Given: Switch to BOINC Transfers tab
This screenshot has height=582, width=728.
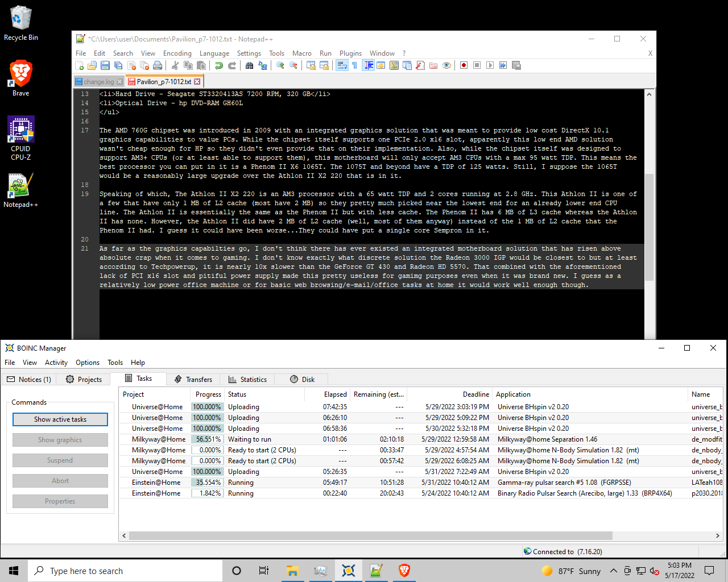Looking at the screenshot, I should click(x=193, y=380).
